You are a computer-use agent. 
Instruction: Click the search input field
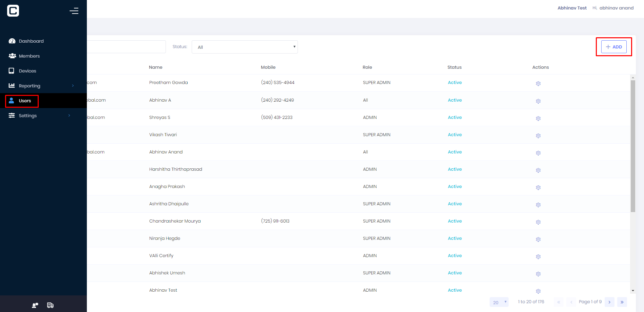click(126, 47)
